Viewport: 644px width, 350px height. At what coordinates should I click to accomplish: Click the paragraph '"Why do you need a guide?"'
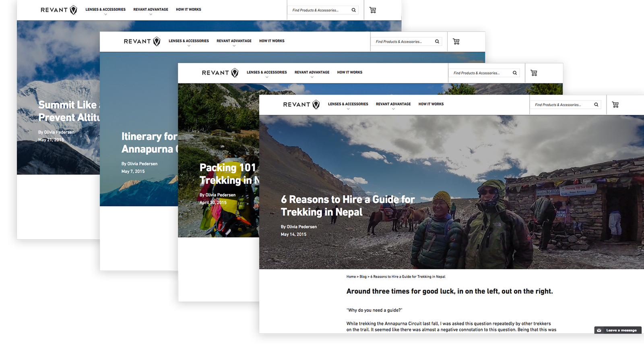(374, 310)
